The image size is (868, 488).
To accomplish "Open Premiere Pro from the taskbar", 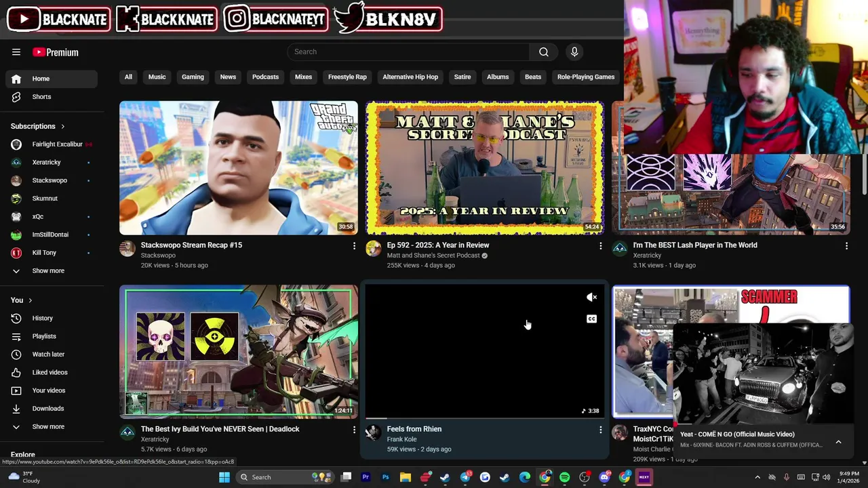I will 366,477.
